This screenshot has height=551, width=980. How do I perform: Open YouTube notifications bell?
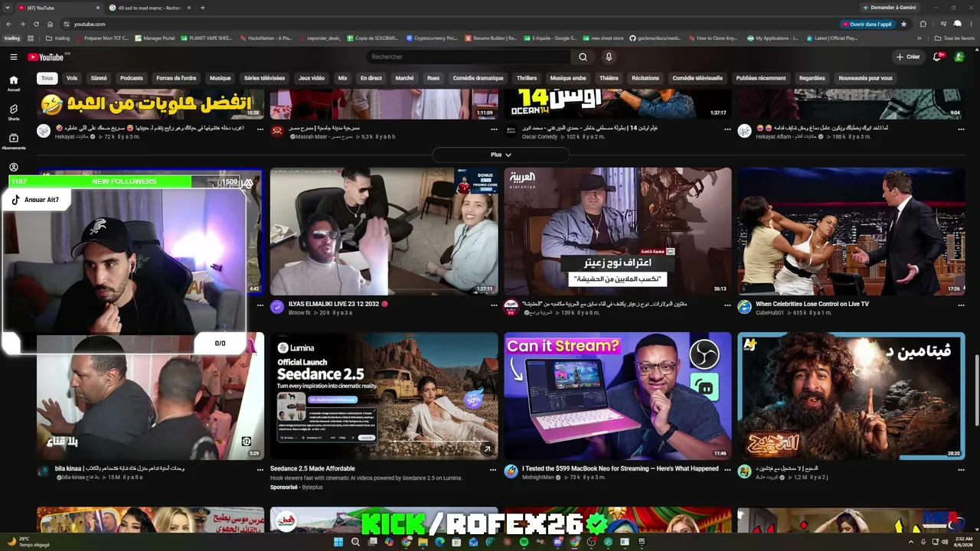[x=938, y=57]
